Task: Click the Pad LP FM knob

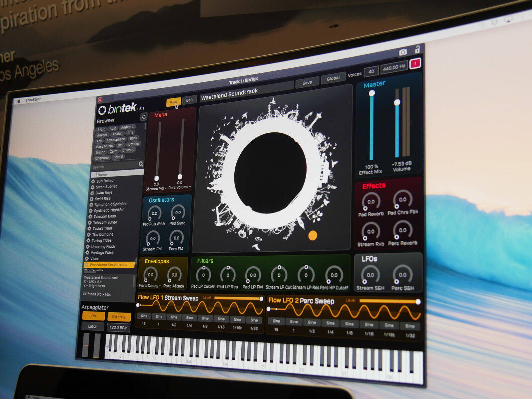Action: (x=253, y=275)
